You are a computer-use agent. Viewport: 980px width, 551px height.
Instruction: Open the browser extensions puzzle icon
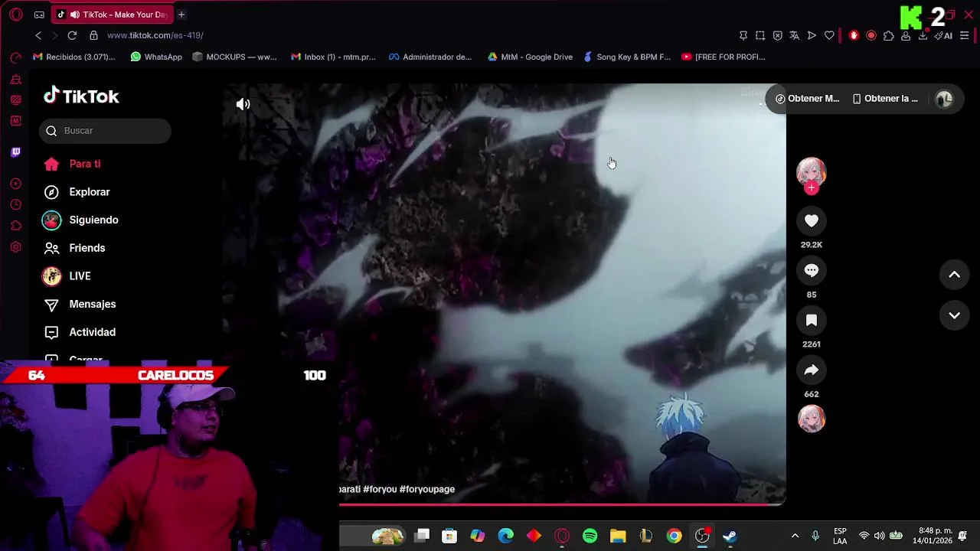click(x=888, y=35)
